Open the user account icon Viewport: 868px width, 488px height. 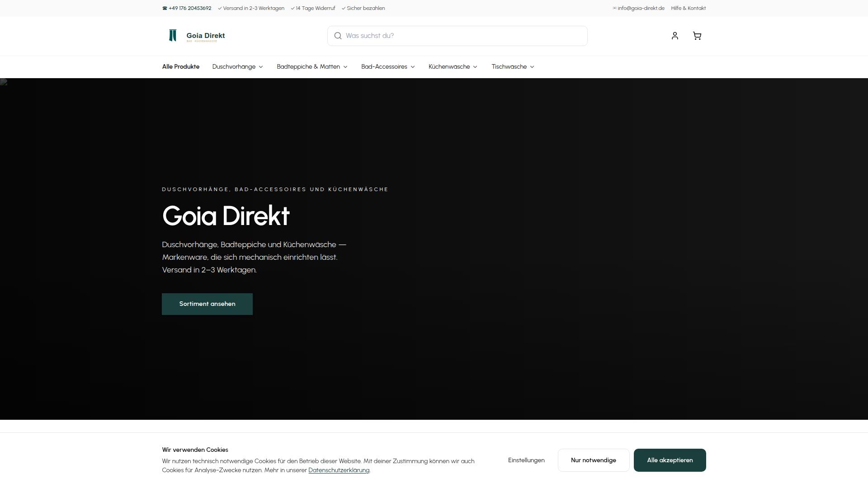point(675,36)
